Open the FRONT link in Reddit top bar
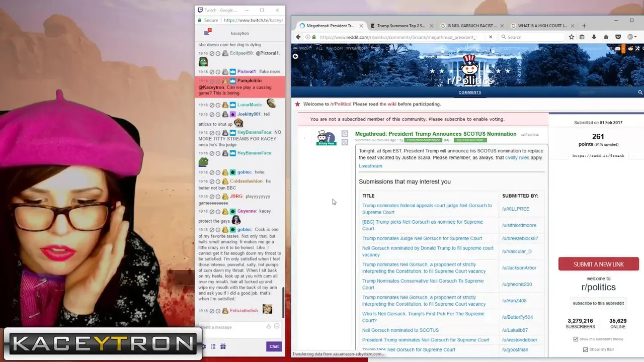Viewport: 644px width, 362px height. tap(305, 49)
